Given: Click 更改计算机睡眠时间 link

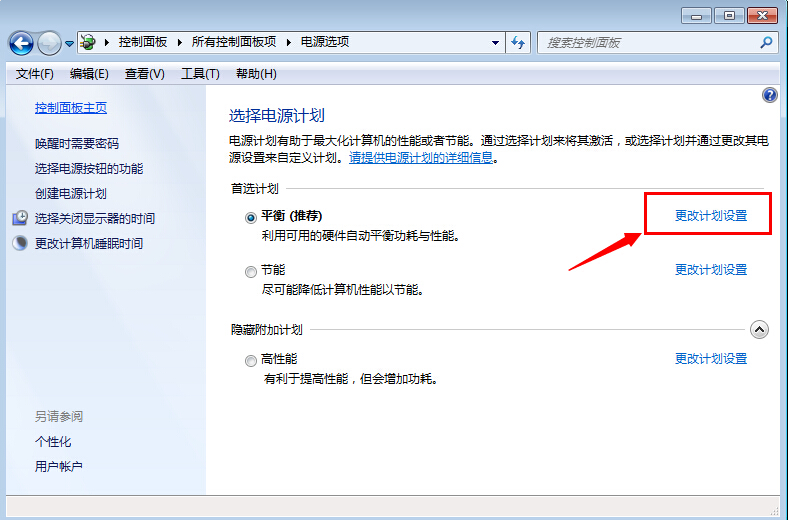Looking at the screenshot, I should (89, 244).
